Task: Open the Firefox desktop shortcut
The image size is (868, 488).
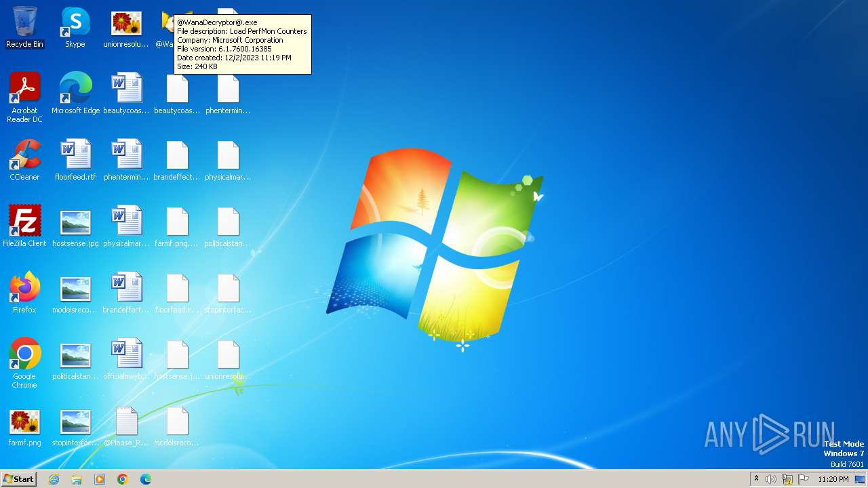Action: tap(24, 292)
